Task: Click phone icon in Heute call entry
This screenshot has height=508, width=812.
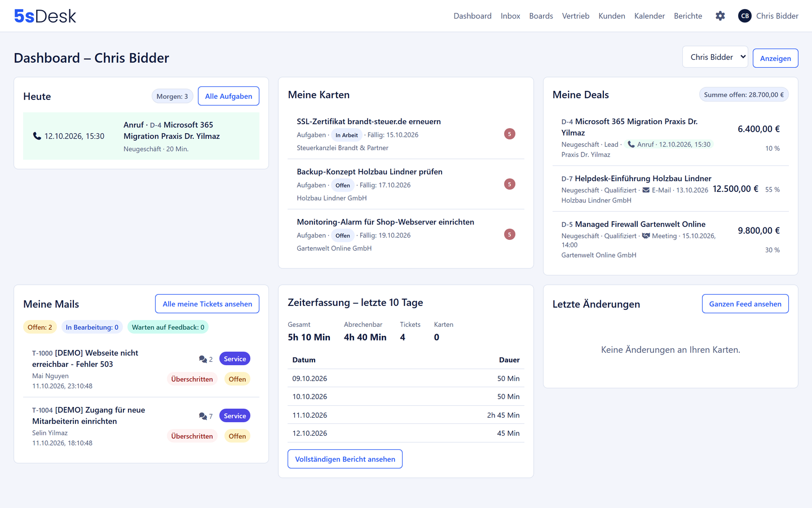Action: pos(37,136)
